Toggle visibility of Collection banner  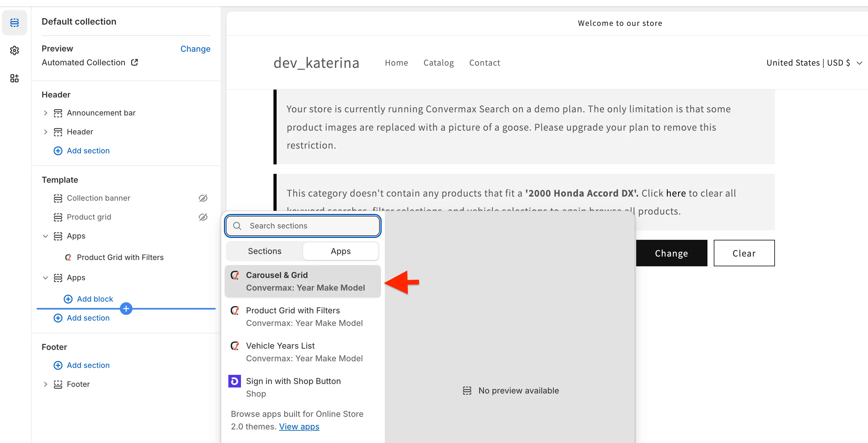click(x=203, y=198)
